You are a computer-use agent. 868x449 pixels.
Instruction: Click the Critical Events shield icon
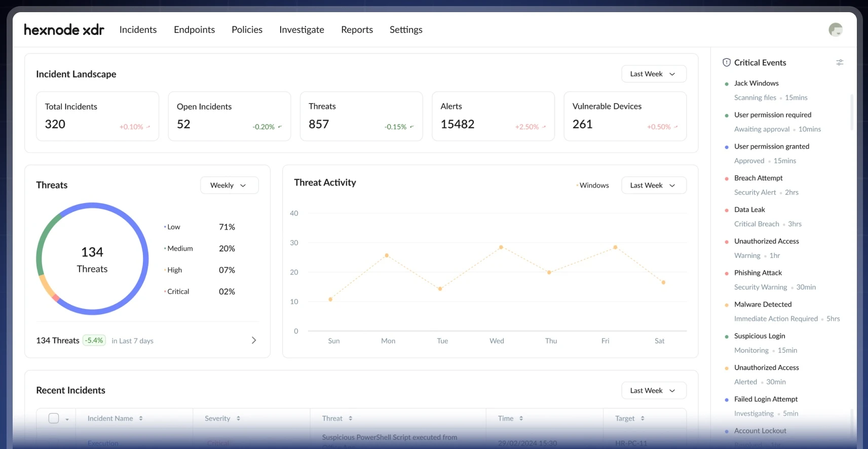tap(726, 62)
